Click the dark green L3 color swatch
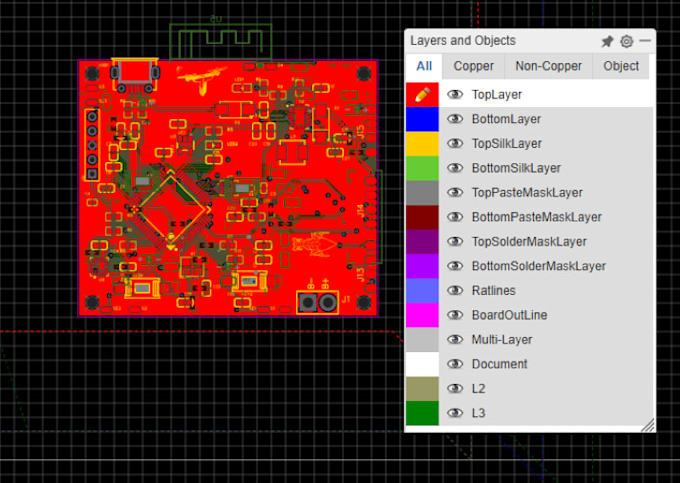The image size is (680, 483). (422, 413)
